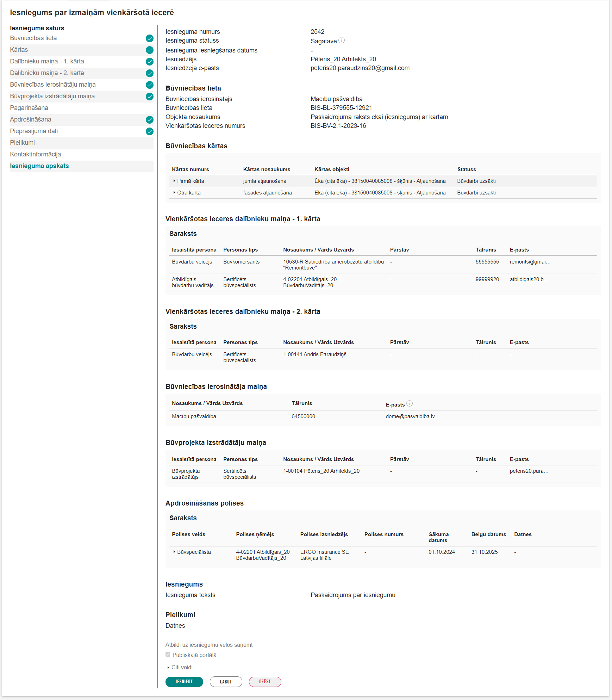Toggle the Publiskajā portālā checkbox

(168, 655)
